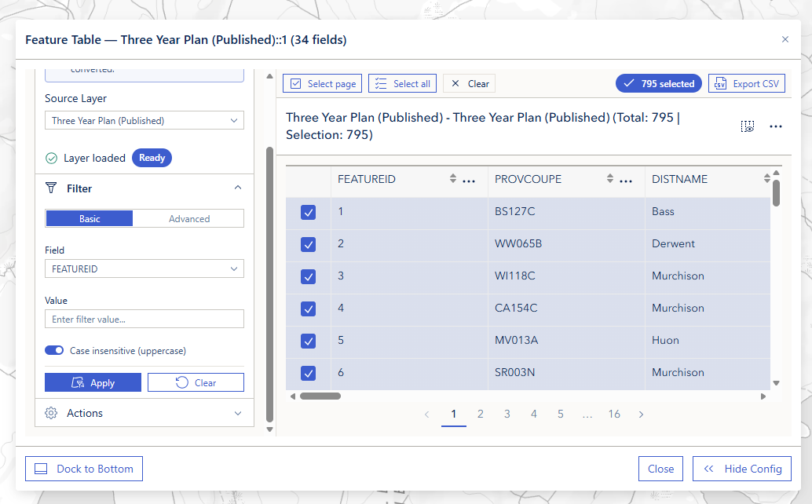Image resolution: width=812 pixels, height=504 pixels.
Task: Click the pagination ellipsis
Action: point(587,414)
